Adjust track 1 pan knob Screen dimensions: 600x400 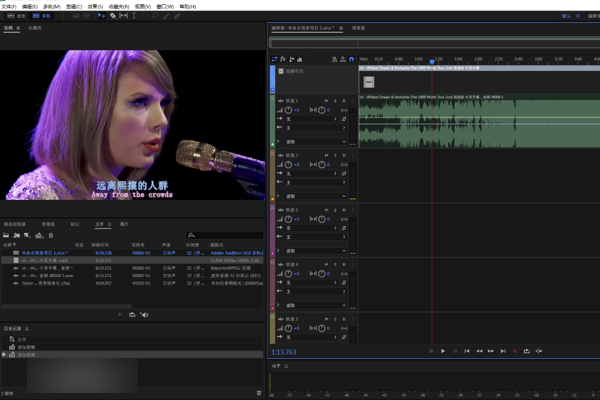pyautogui.click(x=322, y=110)
